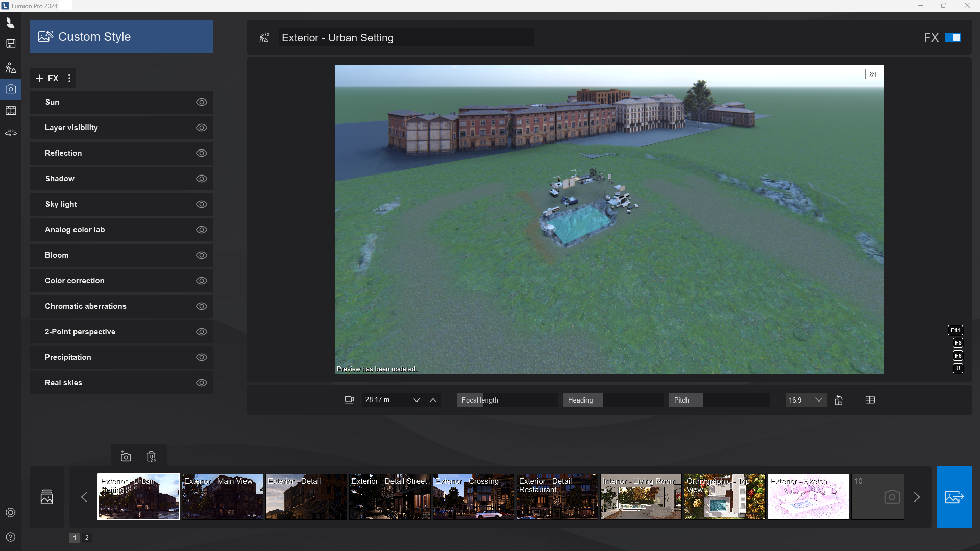
Task: Toggle grid overlay icon in camera bar
Action: [870, 400]
